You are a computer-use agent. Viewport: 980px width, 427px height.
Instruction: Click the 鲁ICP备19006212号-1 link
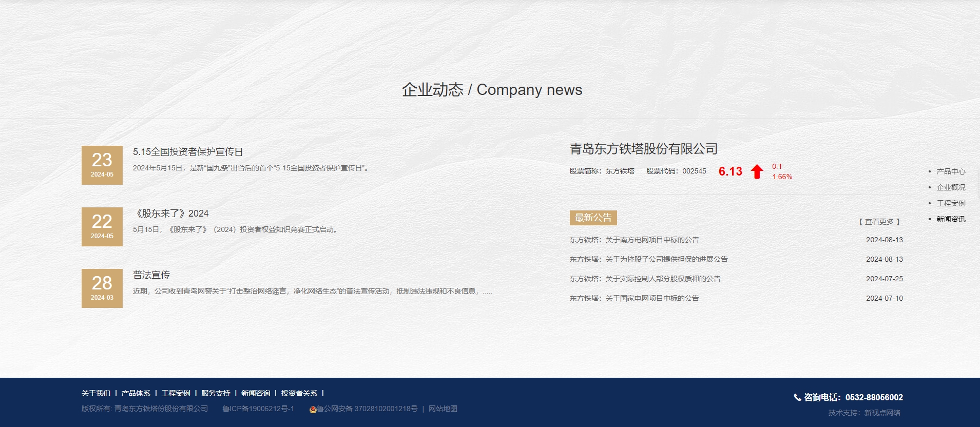point(258,409)
